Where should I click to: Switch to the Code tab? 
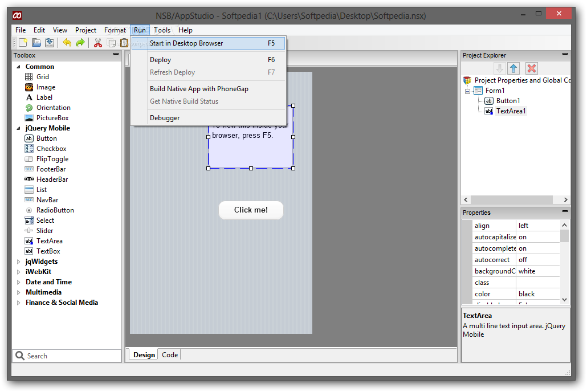click(x=170, y=355)
